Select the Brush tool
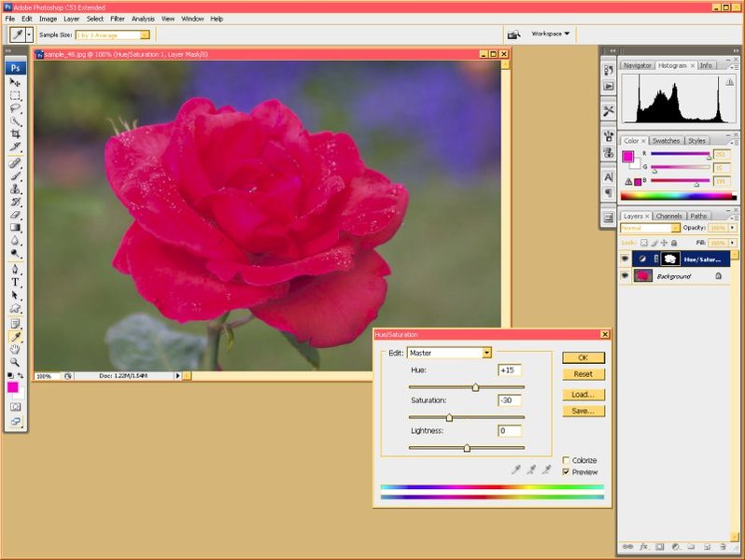 (x=15, y=176)
